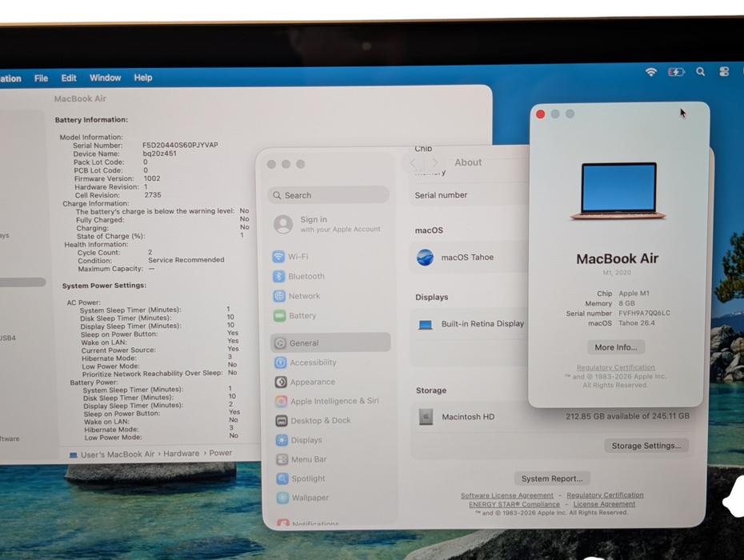Image resolution: width=744 pixels, height=560 pixels.
Task: Click the Wi-Fi status icon in menu bar
Action: (x=651, y=72)
